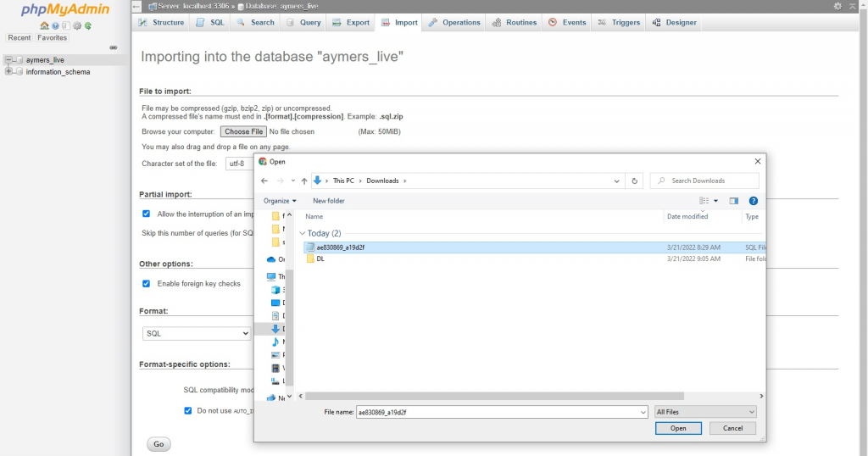This screenshot has height=456, width=868.
Task: Click the page settings gear at top right
Action: [838, 6]
